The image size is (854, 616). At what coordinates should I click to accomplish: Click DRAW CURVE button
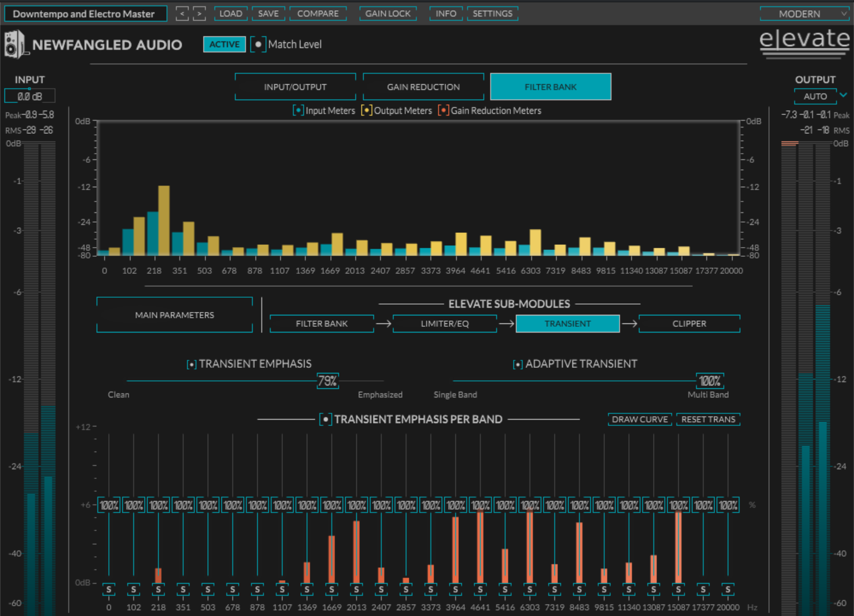pos(640,420)
